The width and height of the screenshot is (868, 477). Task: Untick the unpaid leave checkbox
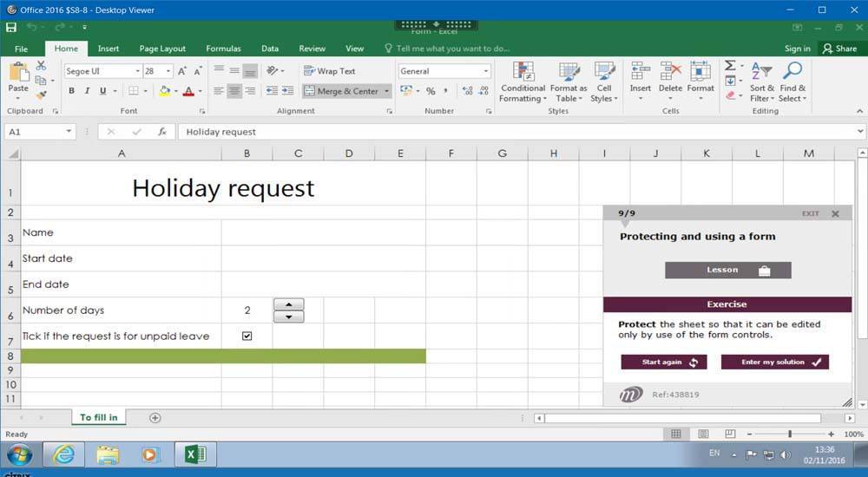[247, 336]
